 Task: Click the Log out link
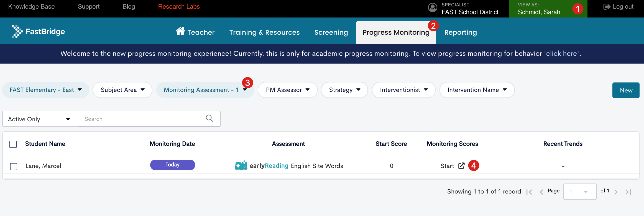(619, 7)
